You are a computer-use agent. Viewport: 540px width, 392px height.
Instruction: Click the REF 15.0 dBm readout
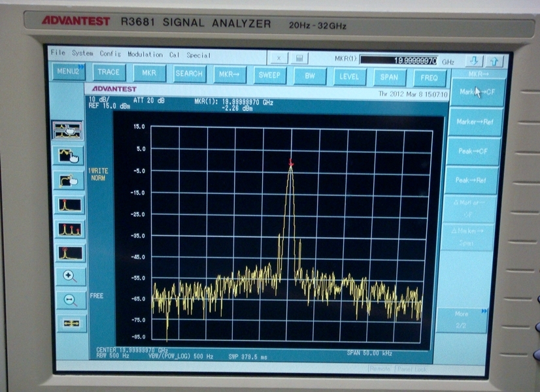point(109,106)
